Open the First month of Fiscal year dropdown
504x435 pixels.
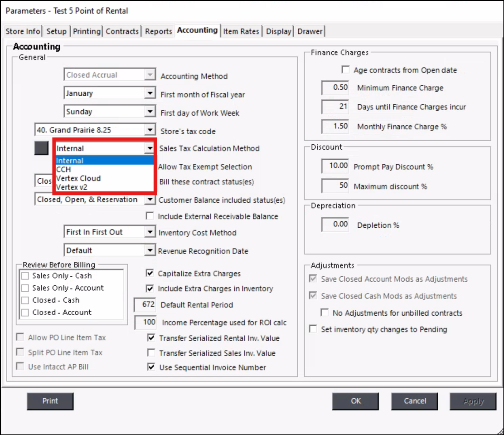pyautogui.click(x=150, y=93)
